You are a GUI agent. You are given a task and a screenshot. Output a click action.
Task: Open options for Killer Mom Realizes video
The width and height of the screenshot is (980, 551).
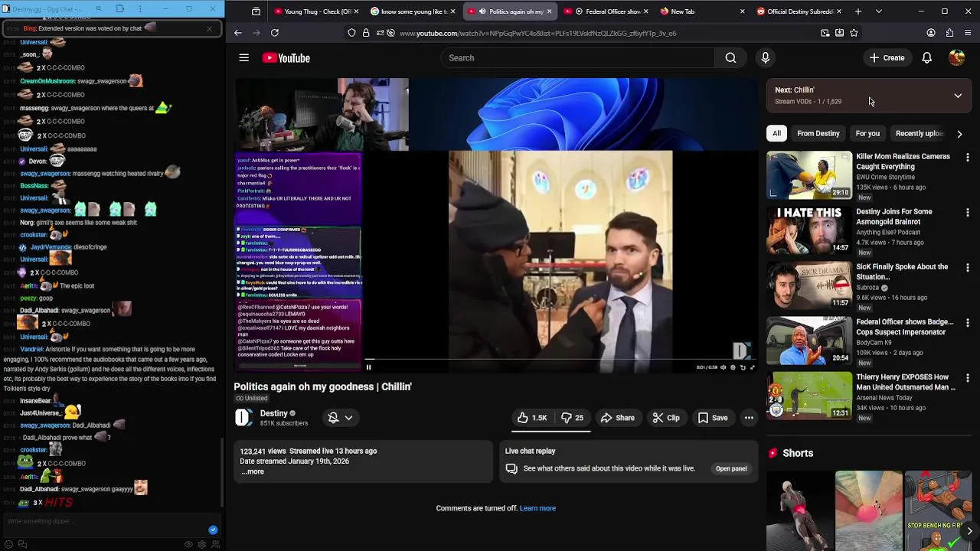click(x=968, y=158)
